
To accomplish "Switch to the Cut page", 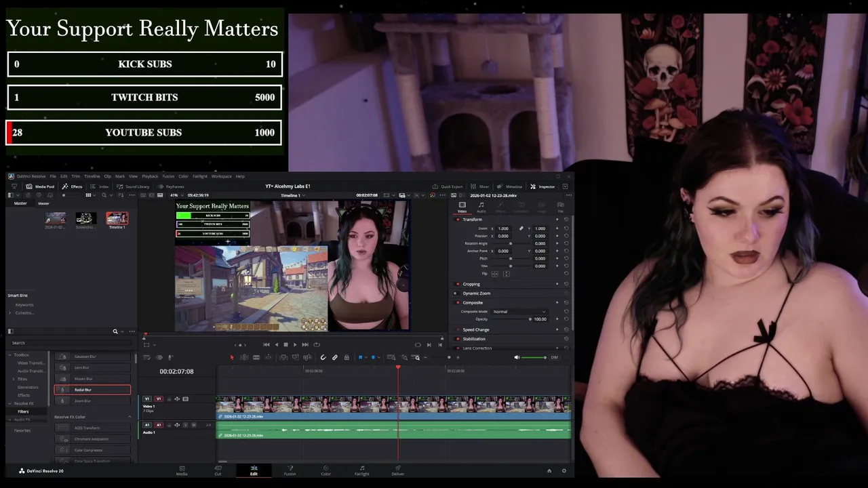I will [218, 470].
